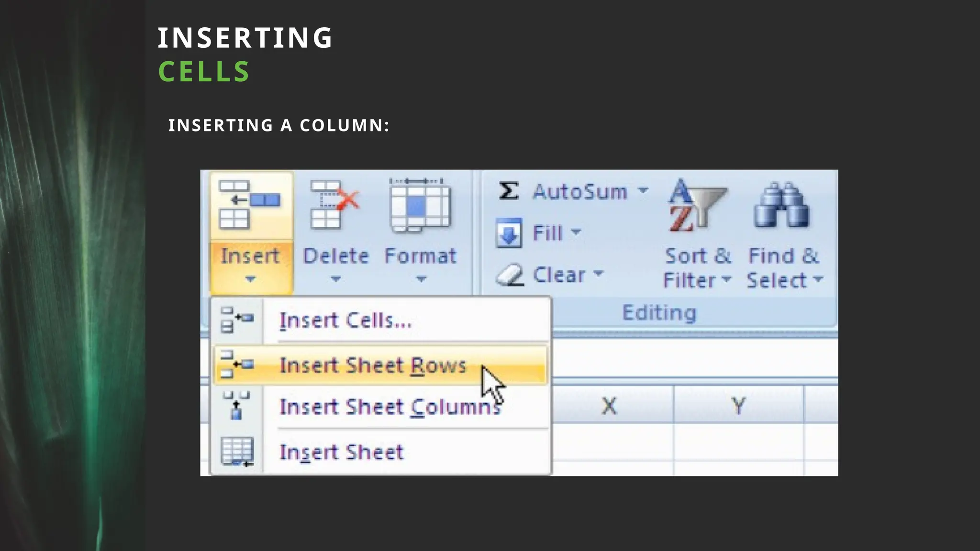This screenshot has width=980, height=551.
Task: Click the Fill text label
Action: coord(547,233)
